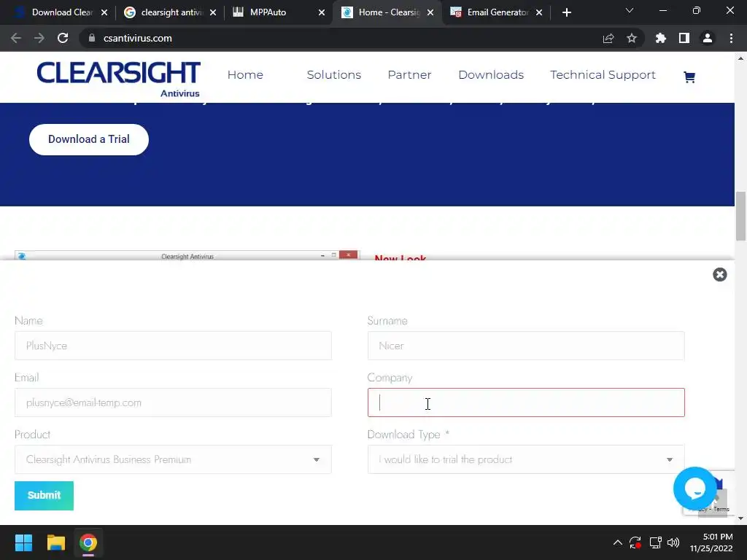Close the Home - Clearsight tab
This screenshot has height=560, width=747.
(x=430, y=12)
